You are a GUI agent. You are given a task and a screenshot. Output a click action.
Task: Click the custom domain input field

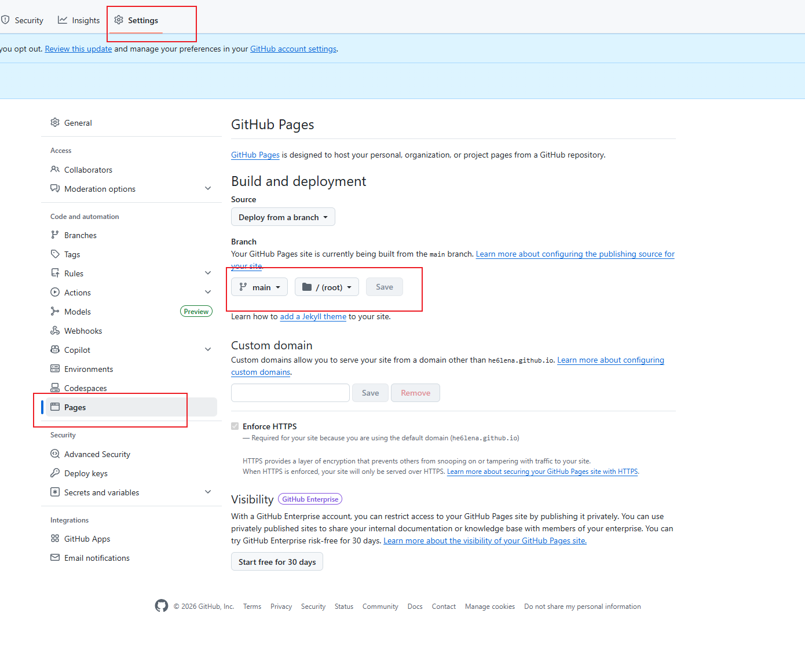(290, 393)
